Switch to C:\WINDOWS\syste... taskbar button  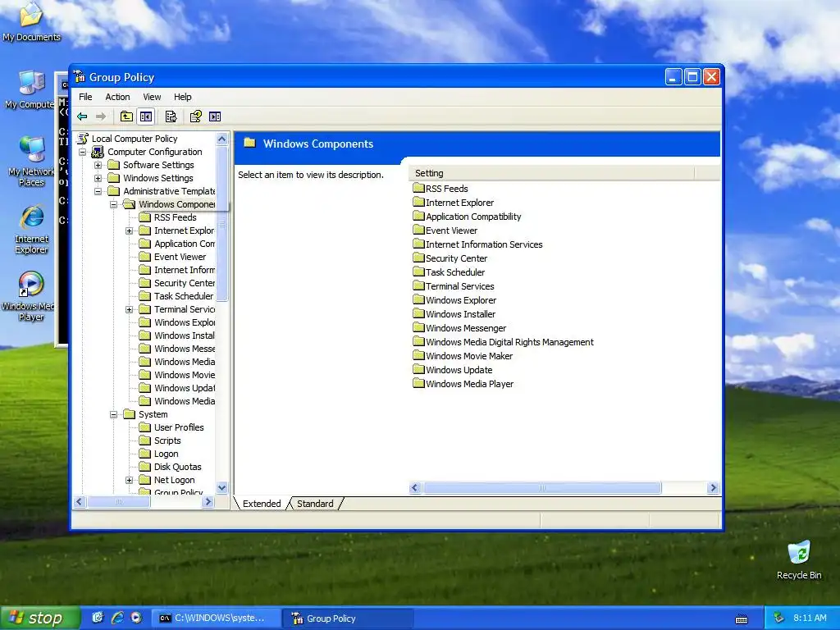pyautogui.click(x=216, y=619)
